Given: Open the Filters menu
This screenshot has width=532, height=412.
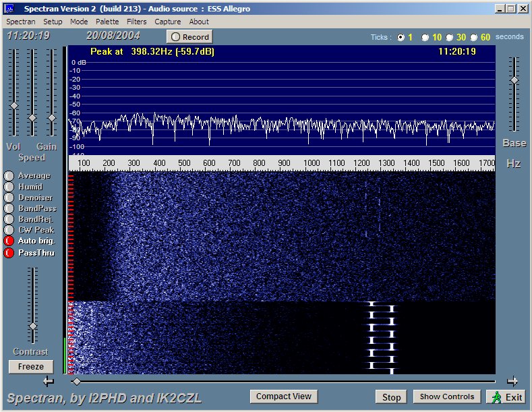Looking at the screenshot, I should [x=137, y=22].
